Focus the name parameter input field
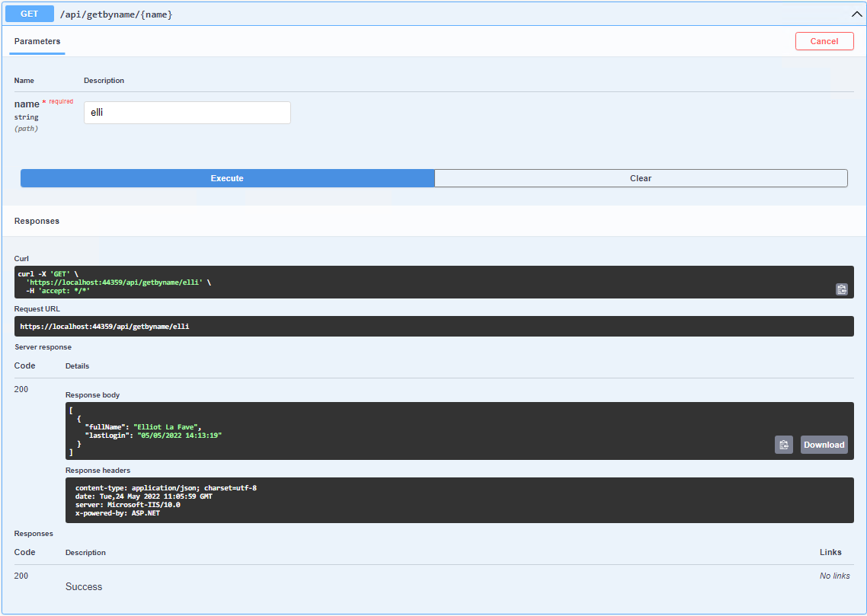 [187, 113]
